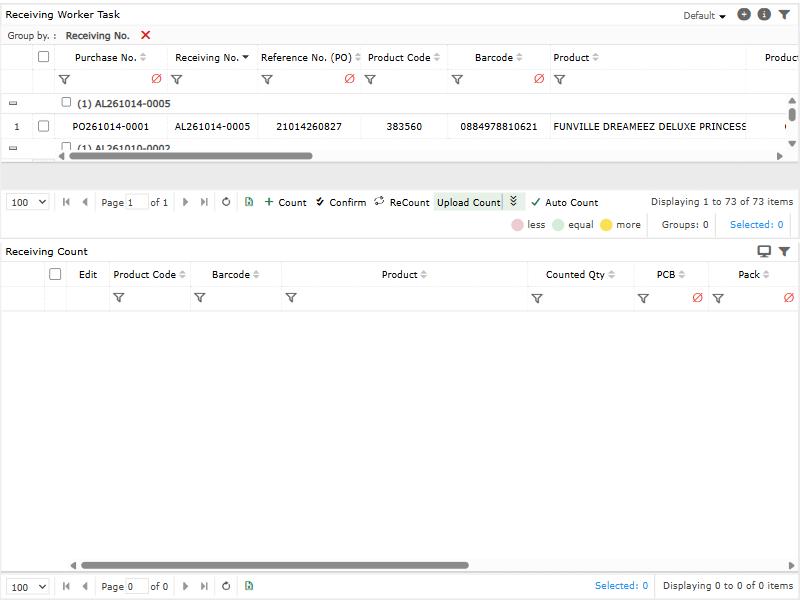800x600 pixels.
Task: Go to last page in Worker Task pager
Action: (x=204, y=202)
